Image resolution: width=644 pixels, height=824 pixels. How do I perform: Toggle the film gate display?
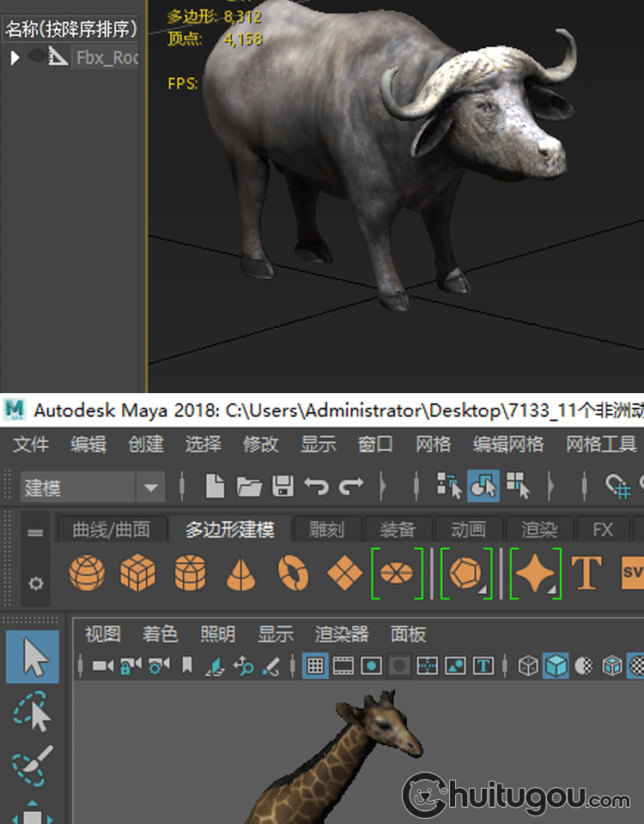343,665
